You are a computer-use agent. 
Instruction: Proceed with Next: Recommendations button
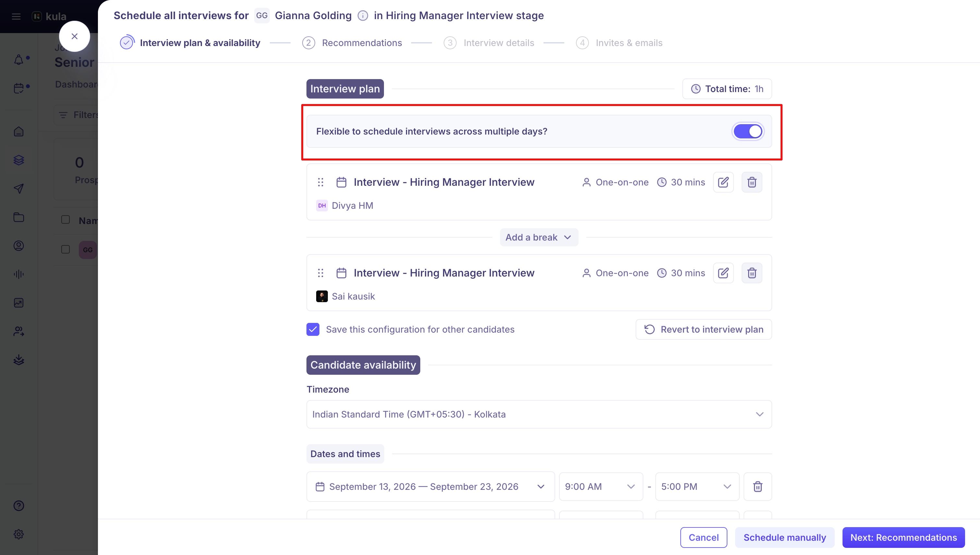coord(903,537)
